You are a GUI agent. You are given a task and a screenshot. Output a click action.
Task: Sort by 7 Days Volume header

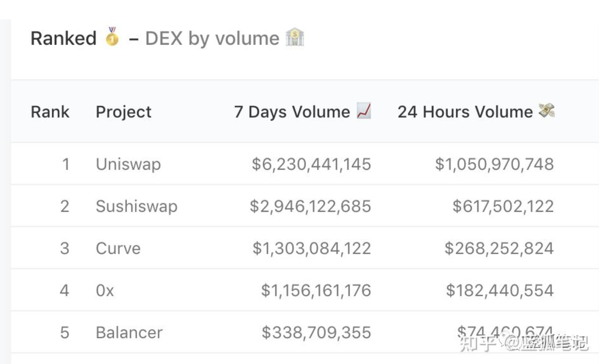point(292,112)
